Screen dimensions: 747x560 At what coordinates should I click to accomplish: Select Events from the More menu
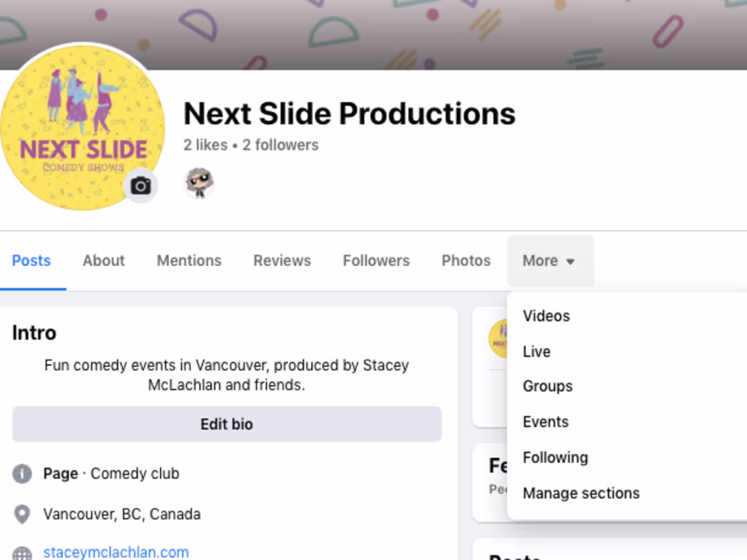click(545, 422)
